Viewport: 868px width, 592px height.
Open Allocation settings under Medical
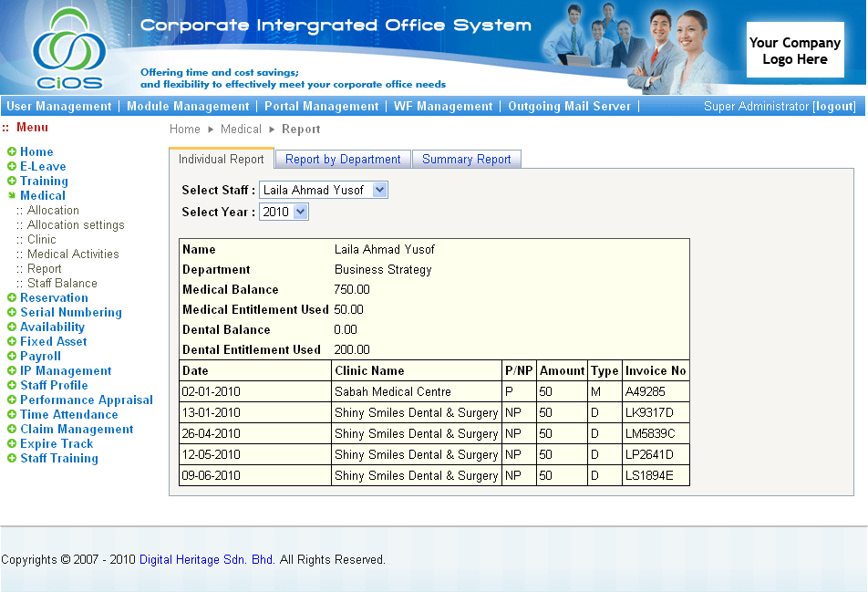76,225
